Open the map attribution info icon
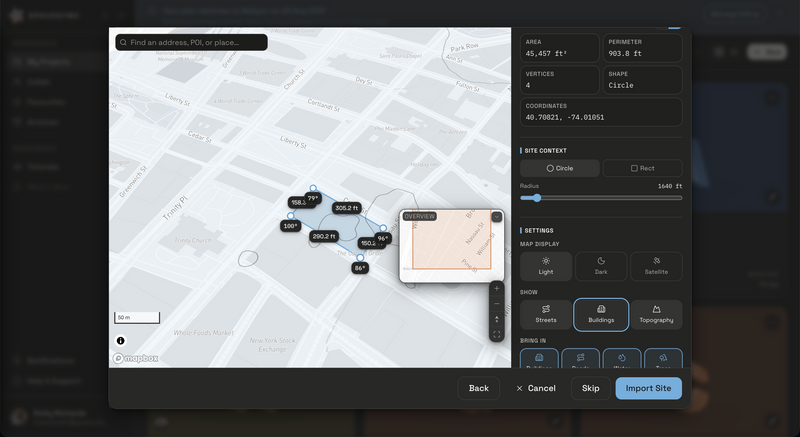 pos(120,341)
